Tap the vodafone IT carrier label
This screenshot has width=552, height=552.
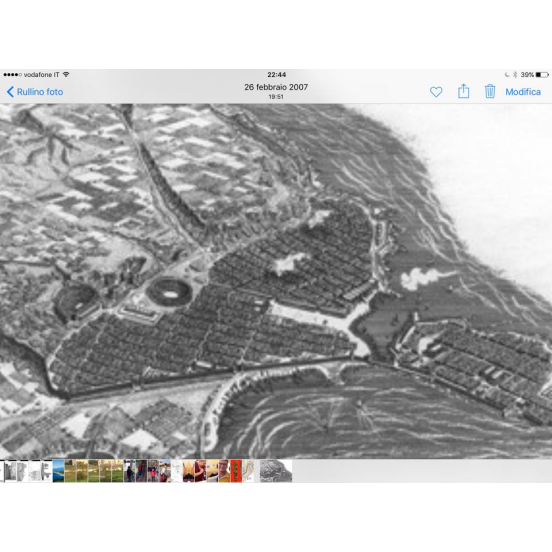coord(42,75)
